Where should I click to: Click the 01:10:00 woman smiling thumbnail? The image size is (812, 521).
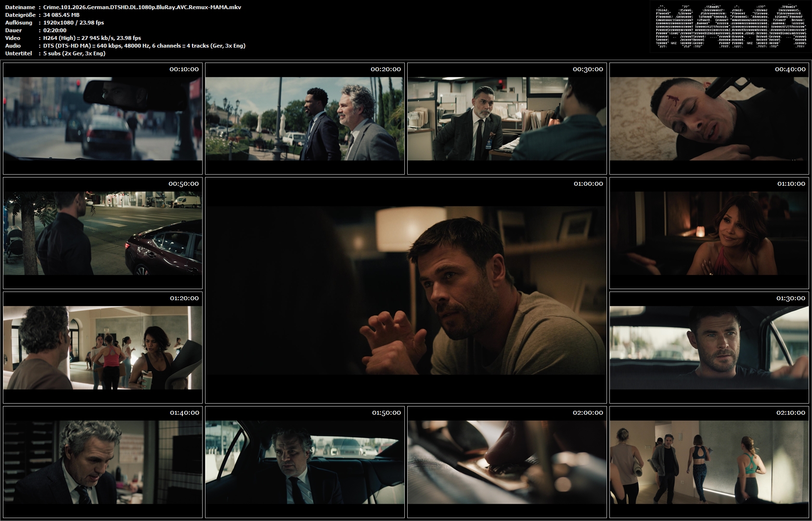[709, 233]
